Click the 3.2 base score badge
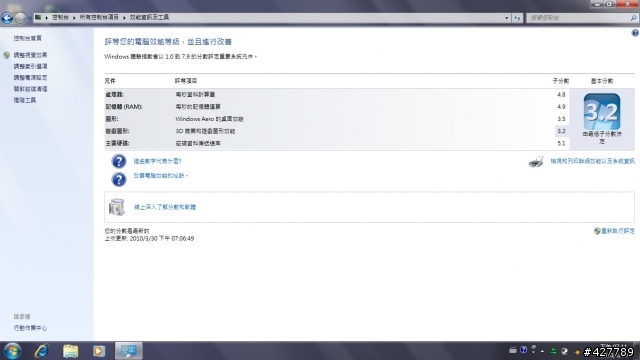This screenshot has width=640, height=360. tap(602, 111)
